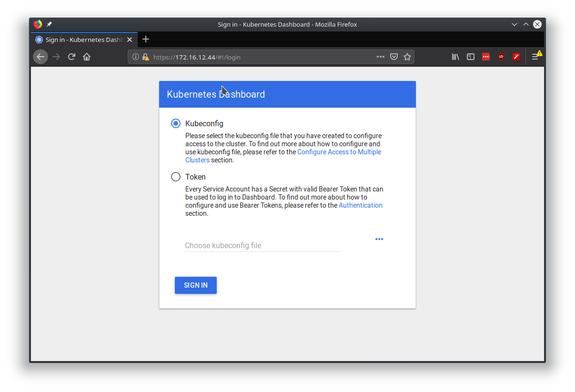Open the Configure Access to Multiple Clusters link
Viewport: 575px width, 392px height.
[283, 156]
